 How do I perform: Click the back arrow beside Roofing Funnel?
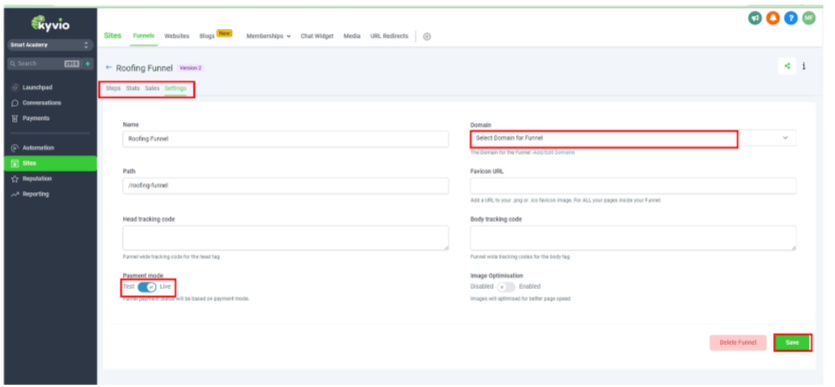point(109,68)
